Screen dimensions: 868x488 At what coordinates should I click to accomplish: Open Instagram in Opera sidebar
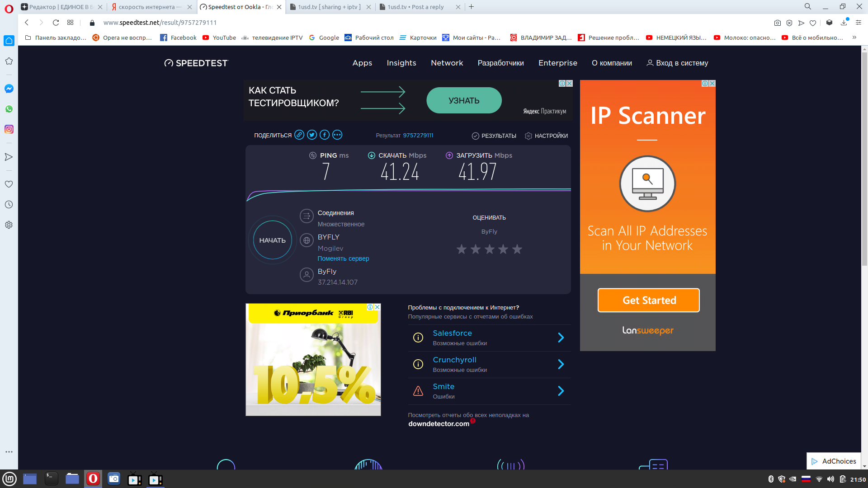pos(9,129)
